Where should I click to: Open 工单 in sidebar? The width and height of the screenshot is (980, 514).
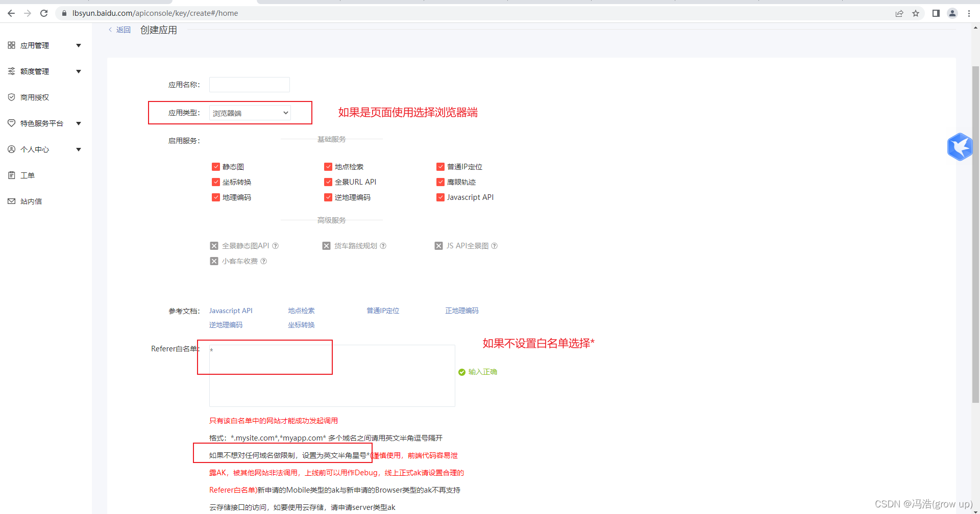(x=28, y=175)
